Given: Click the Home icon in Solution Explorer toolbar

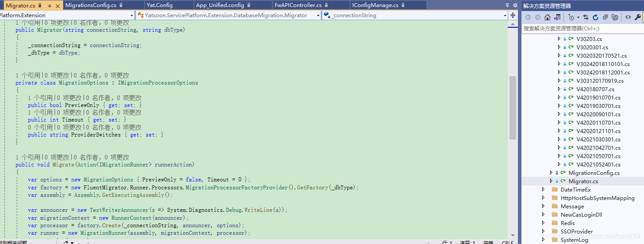Looking at the screenshot, I should coord(547,17).
